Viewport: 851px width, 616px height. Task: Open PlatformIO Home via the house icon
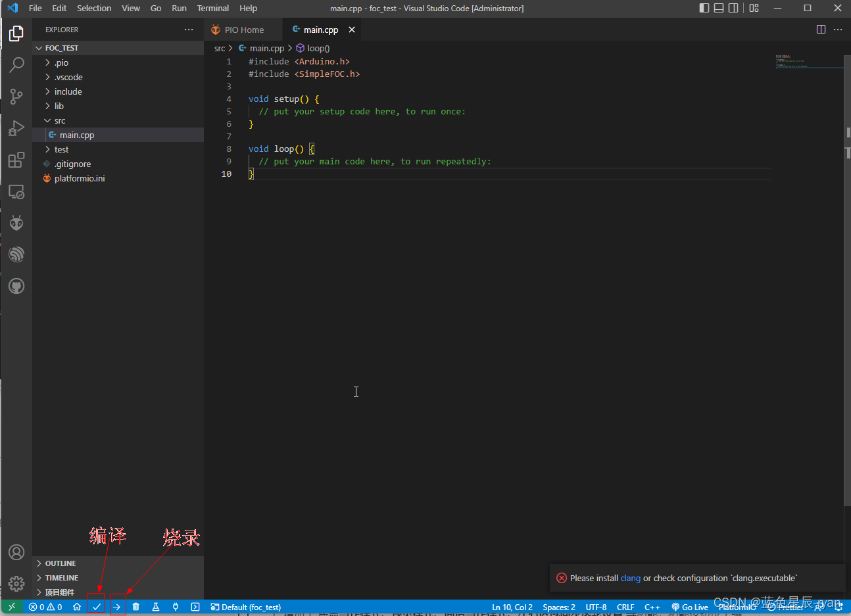point(78,606)
